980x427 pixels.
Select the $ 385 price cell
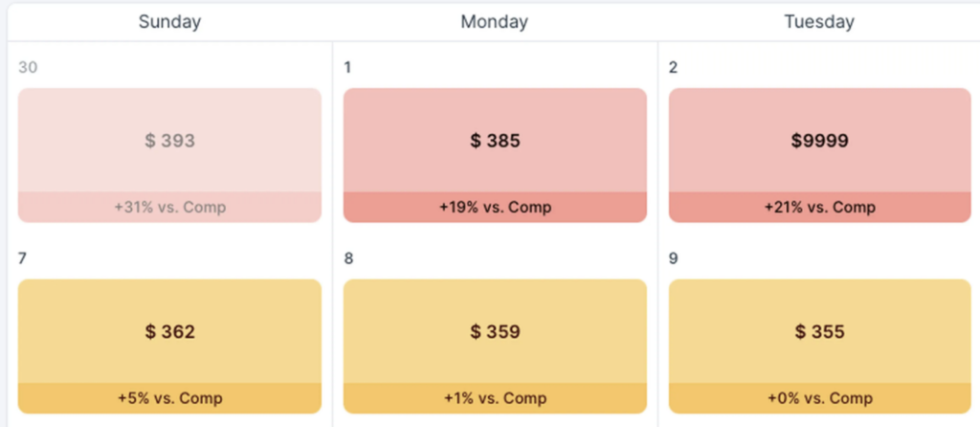(495, 141)
